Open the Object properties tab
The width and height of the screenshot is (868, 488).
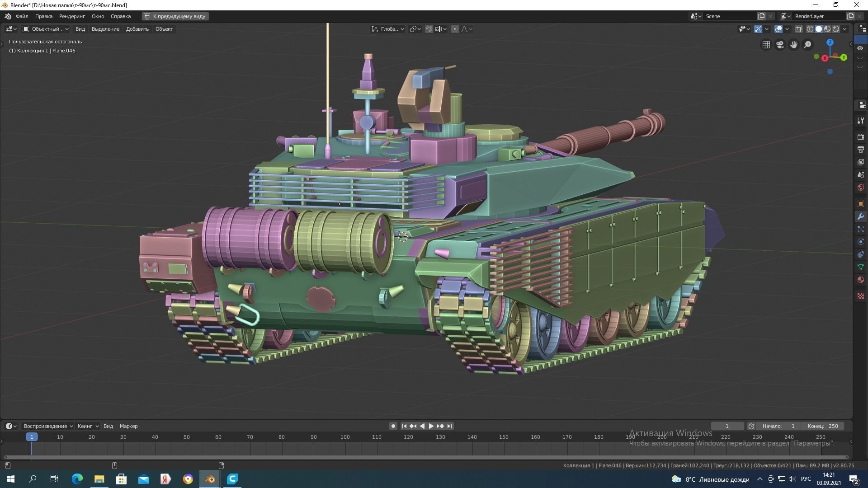point(860,204)
